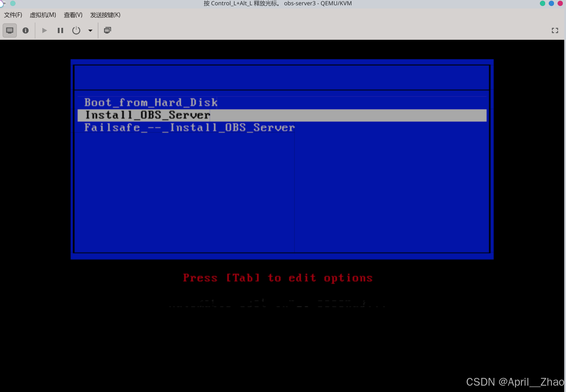Show the graphical console view
This screenshot has height=392, width=566.
(x=10, y=30)
